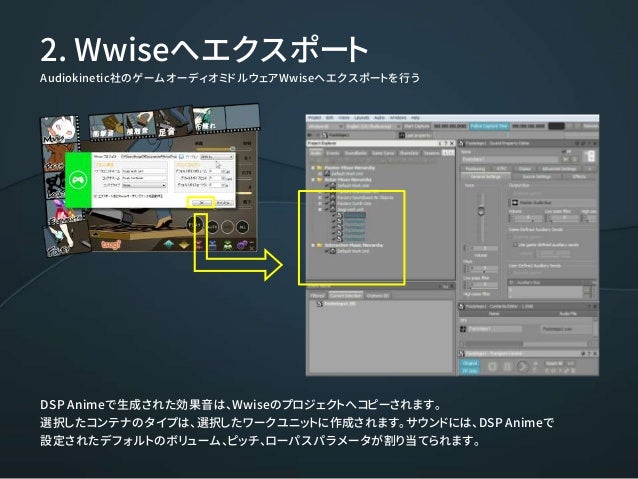Open the Effects tab in Property Editor
This screenshot has height=479, width=638.
click(x=579, y=177)
